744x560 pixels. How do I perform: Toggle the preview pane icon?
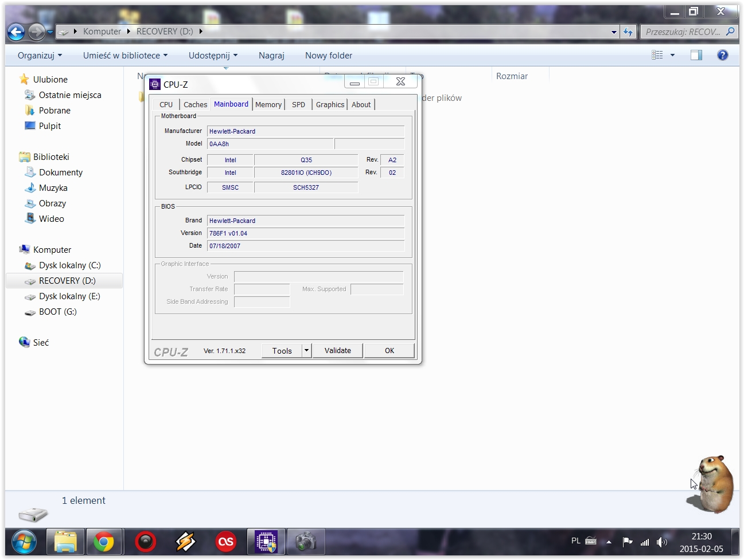pyautogui.click(x=696, y=55)
